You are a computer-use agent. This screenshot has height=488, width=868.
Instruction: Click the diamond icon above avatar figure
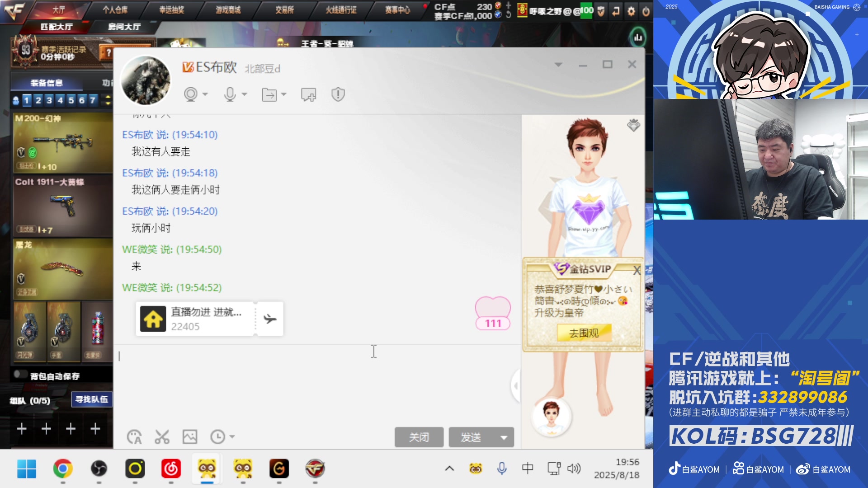click(633, 125)
